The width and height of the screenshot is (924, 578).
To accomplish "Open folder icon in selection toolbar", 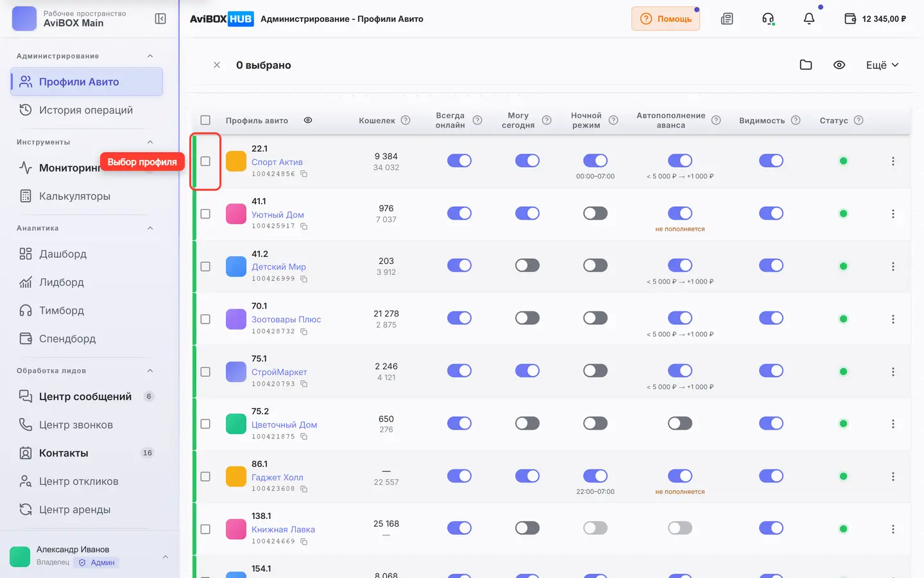I will click(x=806, y=65).
